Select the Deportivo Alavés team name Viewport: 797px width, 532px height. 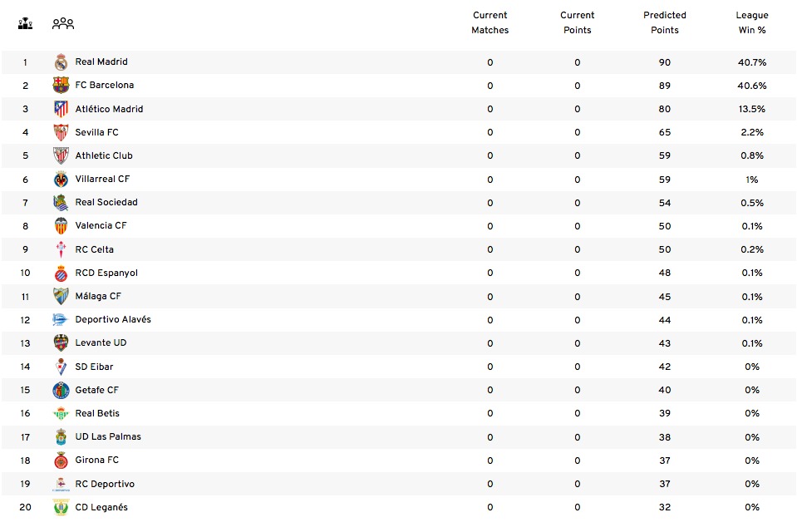click(113, 319)
